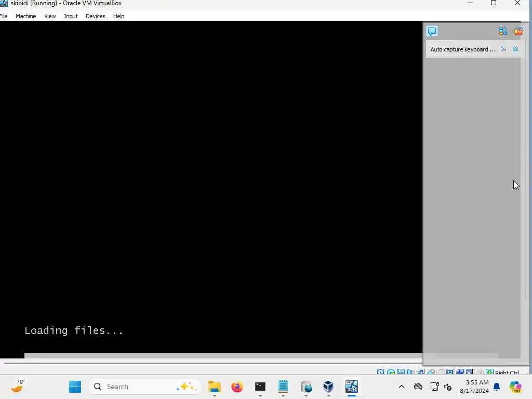Open the View menu
The width and height of the screenshot is (532, 399).
[50, 16]
